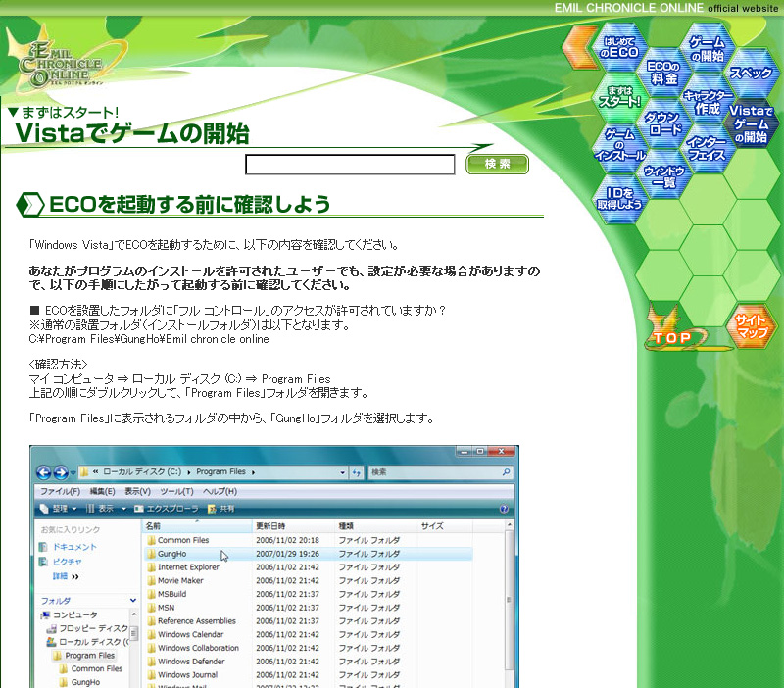Collapse the フォルダ pane chevron in the screenshot
Viewport: 784px width, 688px height.
132,600
